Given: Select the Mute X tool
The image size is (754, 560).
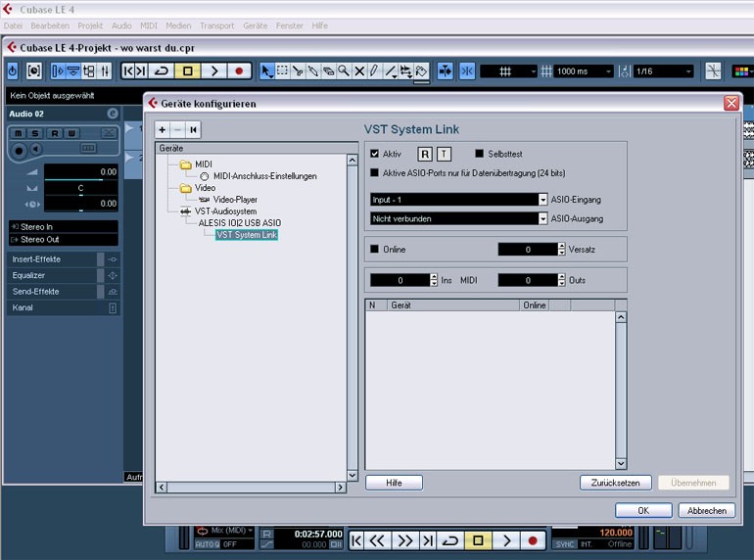Looking at the screenshot, I should [x=359, y=71].
